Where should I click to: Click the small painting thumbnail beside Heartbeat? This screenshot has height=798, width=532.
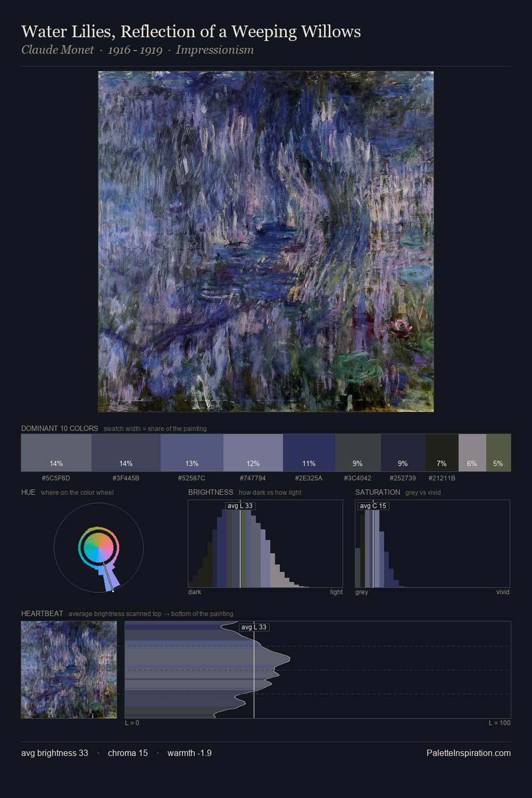click(x=69, y=670)
